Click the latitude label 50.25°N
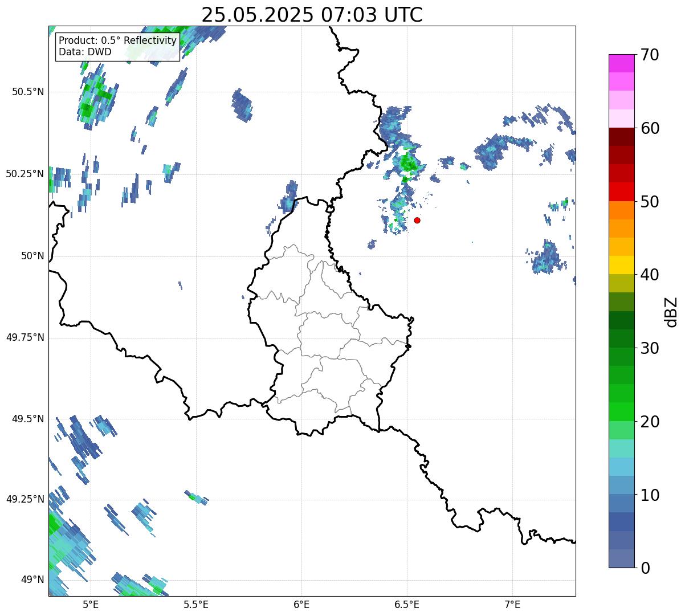This screenshot has width=685, height=616. [x=25, y=174]
